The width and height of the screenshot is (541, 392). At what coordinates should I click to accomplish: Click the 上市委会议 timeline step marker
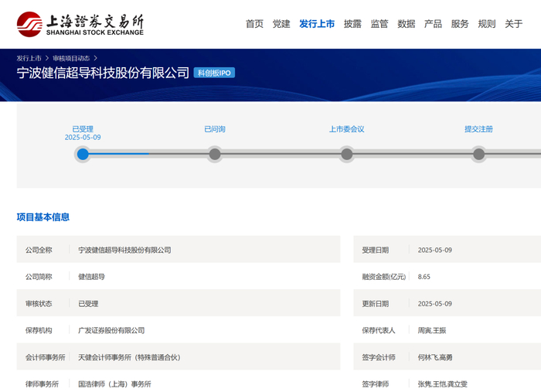347,154
